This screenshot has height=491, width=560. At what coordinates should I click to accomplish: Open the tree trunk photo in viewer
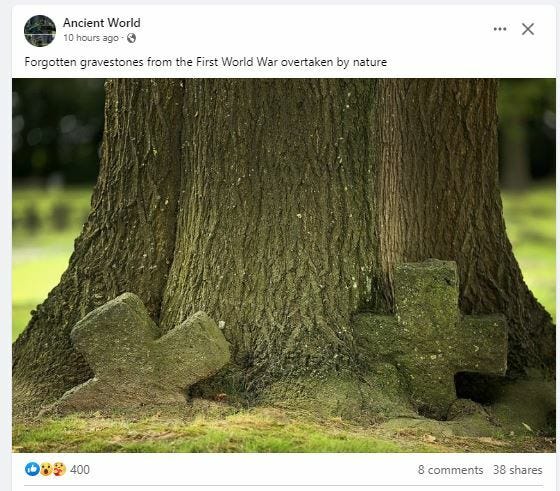pos(284,265)
